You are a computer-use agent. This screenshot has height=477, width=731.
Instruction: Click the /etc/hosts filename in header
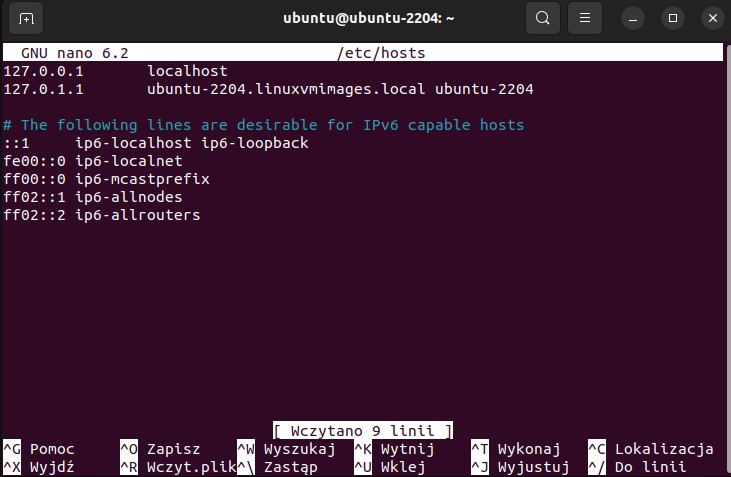click(381, 53)
